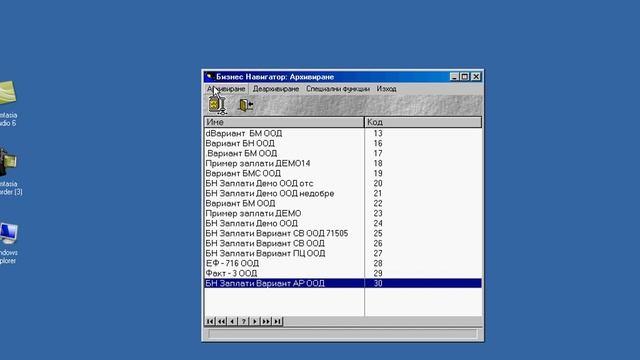
Task: Go to first record navigation button
Action: click(x=210, y=321)
